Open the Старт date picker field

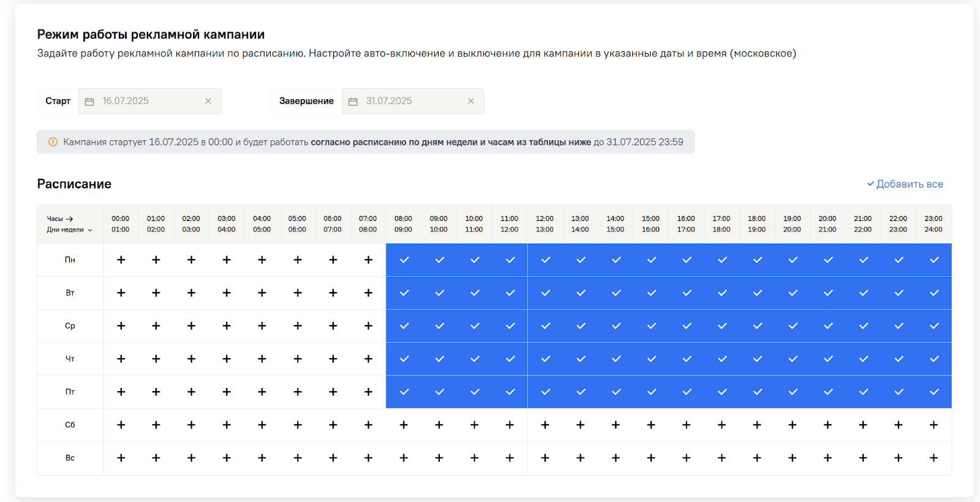[x=147, y=101]
